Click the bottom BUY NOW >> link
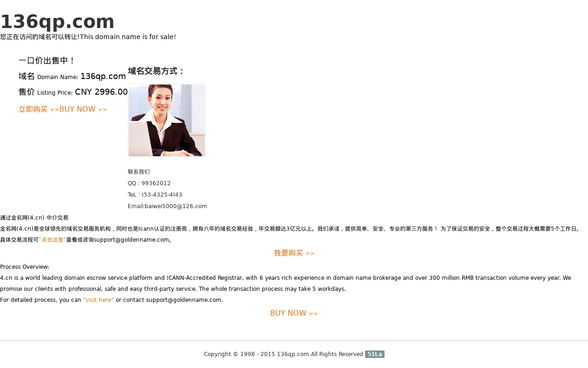 294,313
